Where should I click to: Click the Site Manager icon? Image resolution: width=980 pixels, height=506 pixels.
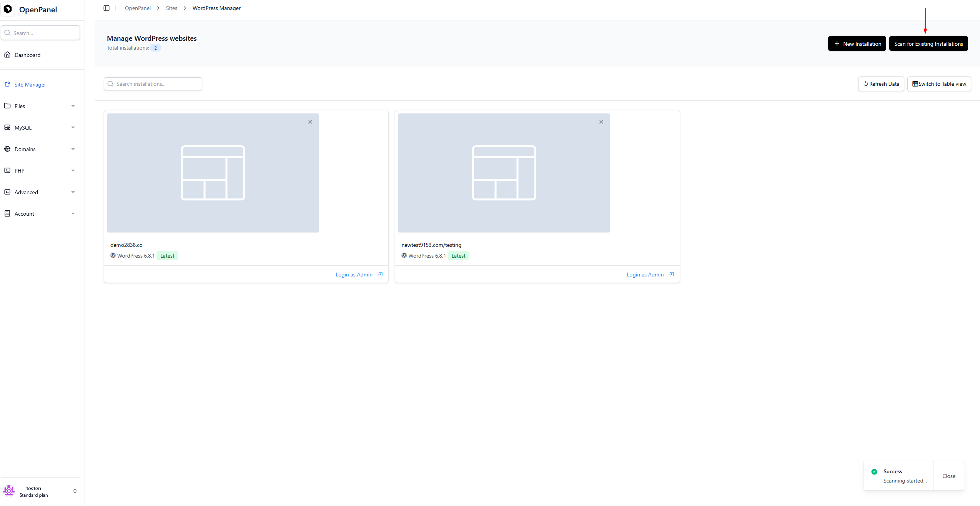[x=7, y=84]
